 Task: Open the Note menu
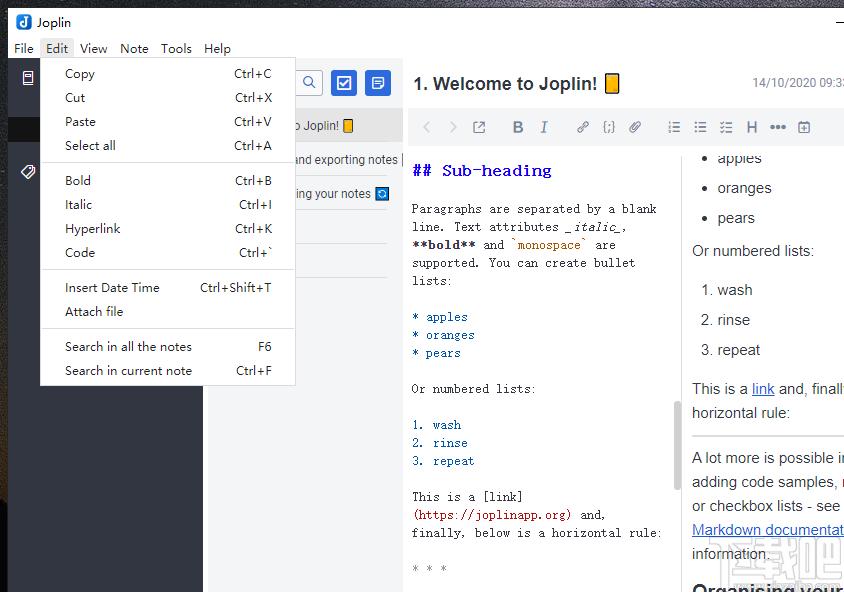(134, 48)
